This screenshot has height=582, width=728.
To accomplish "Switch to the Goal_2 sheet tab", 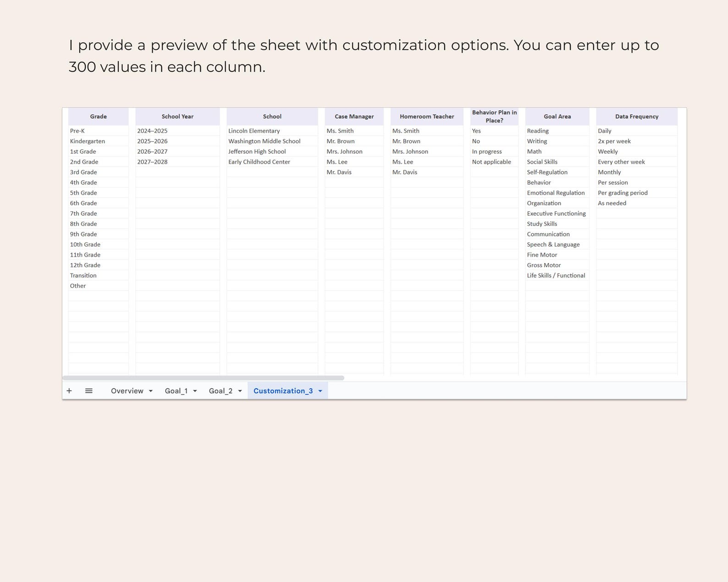I will pyautogui.click(x=221, y=391).
